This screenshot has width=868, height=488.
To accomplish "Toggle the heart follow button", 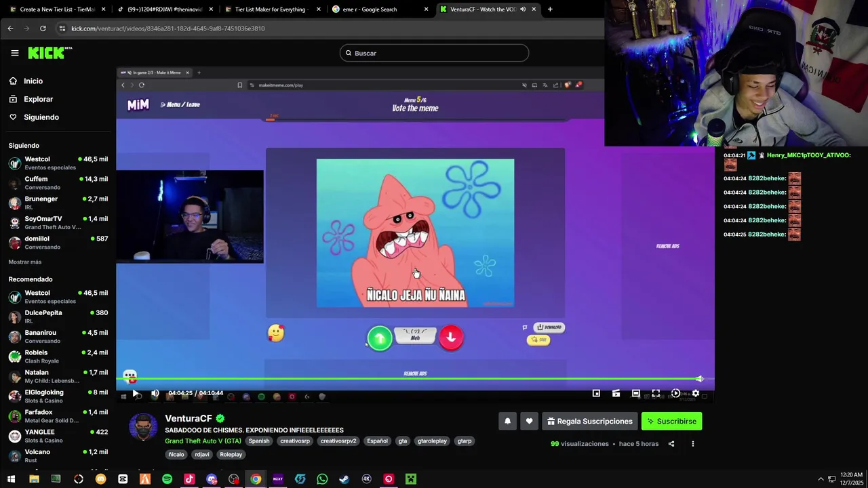I will click(529, 421).
